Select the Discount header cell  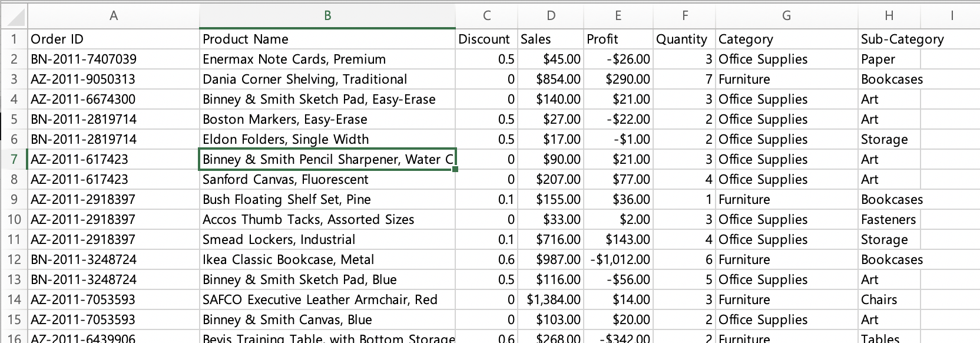[x=486, y=39]
